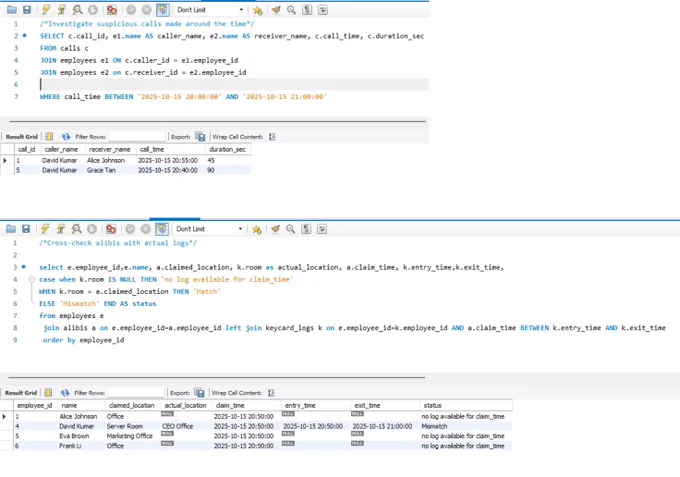Screen dimensions: 680x477
Task: Rollback transaction icon in calls query editor
Action: pyautogui.click(x=147, y=10)
